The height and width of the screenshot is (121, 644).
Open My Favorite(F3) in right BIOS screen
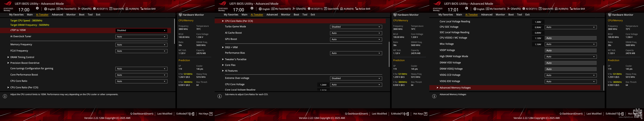click(x=496, y=9)
